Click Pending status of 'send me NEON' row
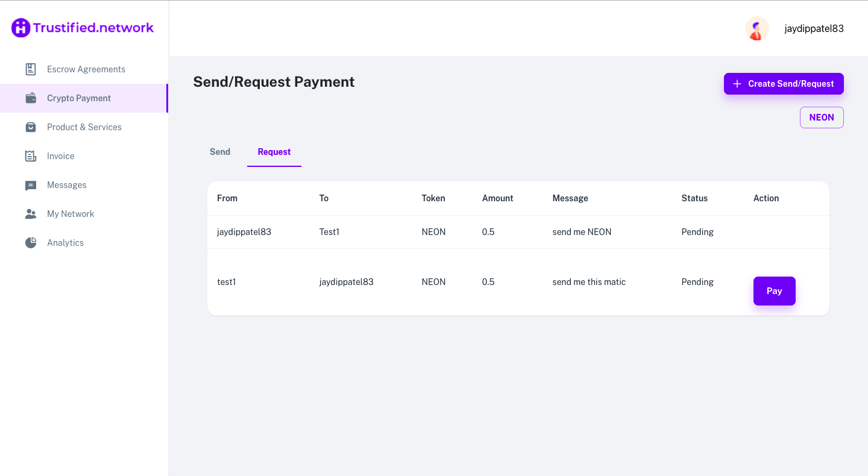 pyautogui.click(x=697, y=232)
